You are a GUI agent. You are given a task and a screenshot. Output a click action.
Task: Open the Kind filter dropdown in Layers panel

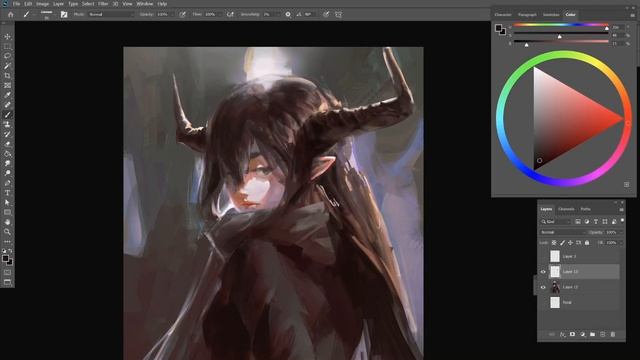click(556, 222)
